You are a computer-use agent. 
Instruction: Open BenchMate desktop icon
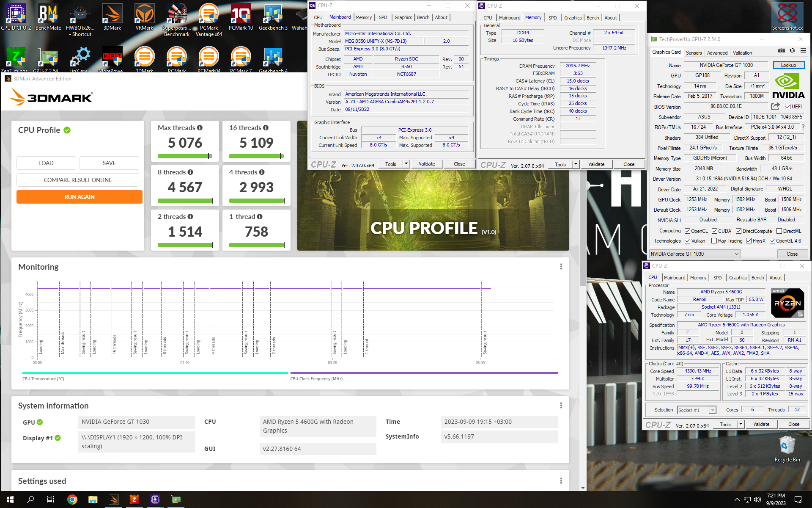48,17
